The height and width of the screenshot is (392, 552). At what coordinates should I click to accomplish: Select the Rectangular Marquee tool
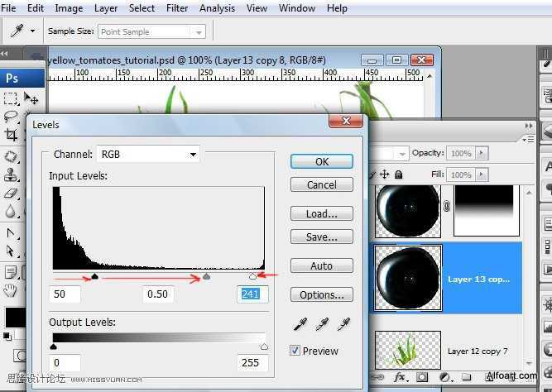pyautogui.click(x=10, y=98)
